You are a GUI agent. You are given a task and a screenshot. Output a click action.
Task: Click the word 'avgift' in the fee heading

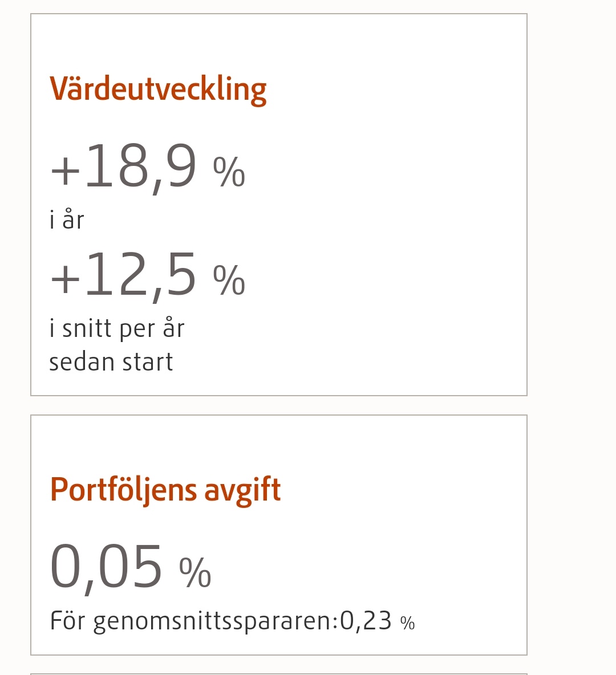coord(242,490)
